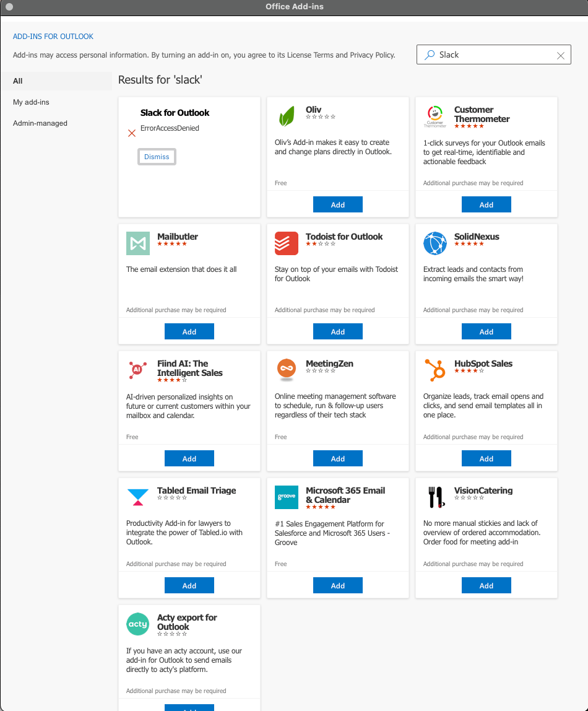Add the Oliv add-in
This screenshot has height=711, width=588.
pos(338,204)
